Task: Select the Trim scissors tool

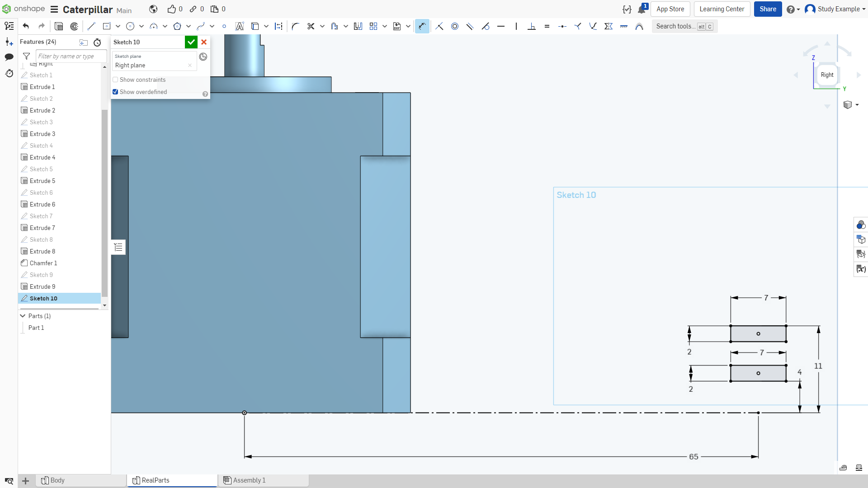Action: tap(311, 26)
